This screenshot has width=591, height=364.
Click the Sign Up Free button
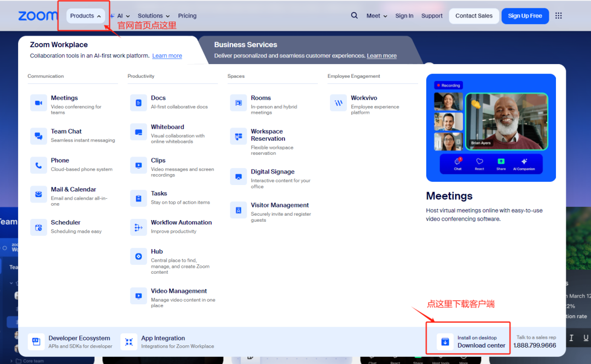(x=525, y=16)
